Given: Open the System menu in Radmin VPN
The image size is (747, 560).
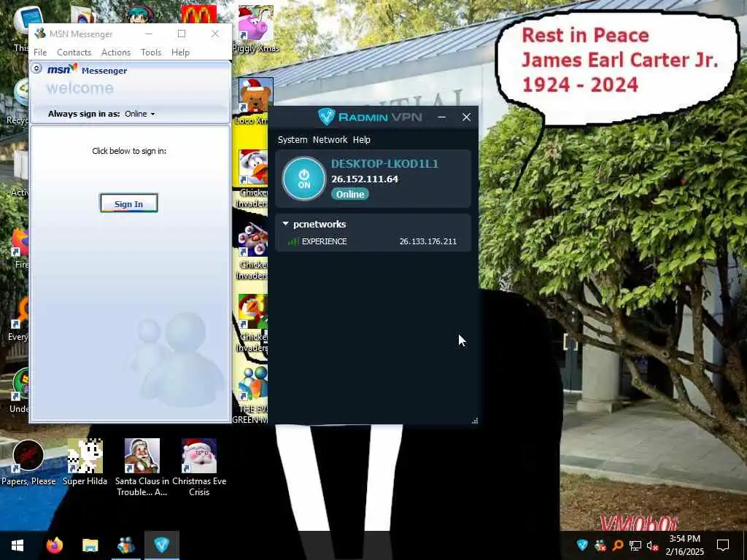Looking at the screenshot, I should tap(293, 139).
